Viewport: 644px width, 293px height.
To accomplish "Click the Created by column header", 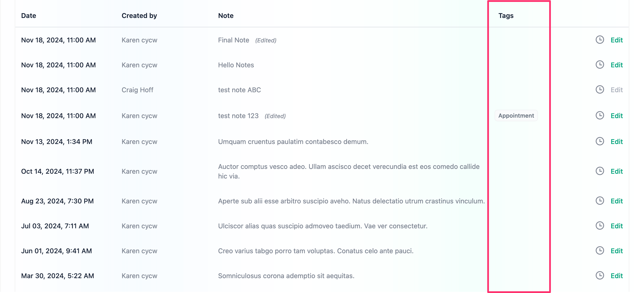I will pos(139,16).
